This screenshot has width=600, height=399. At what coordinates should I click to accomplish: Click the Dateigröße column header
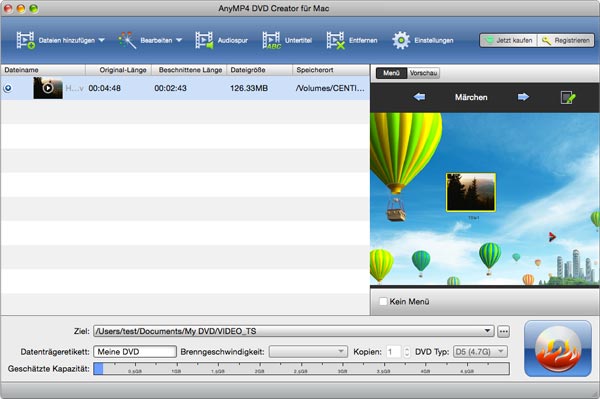coord(259,70)
